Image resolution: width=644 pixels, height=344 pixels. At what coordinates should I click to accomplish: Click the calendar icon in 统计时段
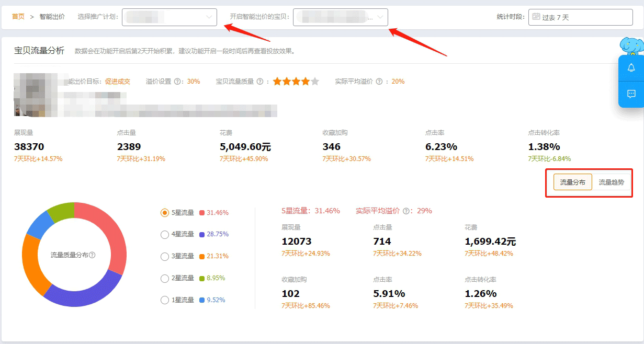click(x=536, y=17)
